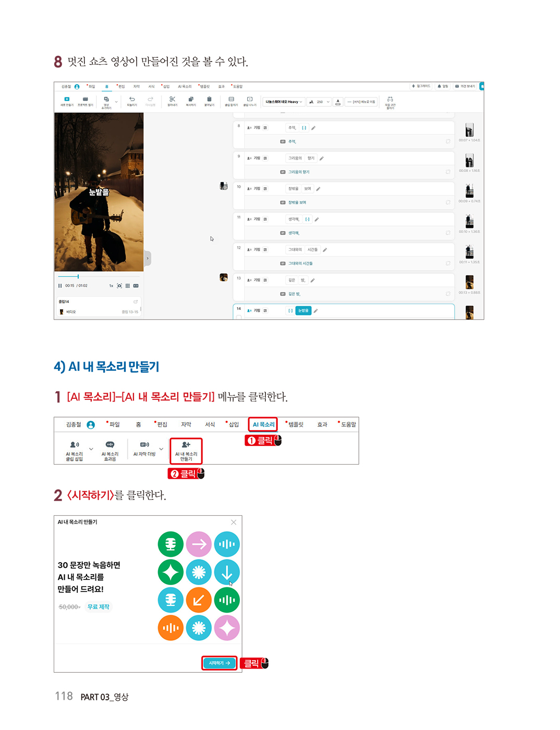The image size is (560, 730).
Task: Click the 업그레이드 button at top right
Action: point(421,87)
